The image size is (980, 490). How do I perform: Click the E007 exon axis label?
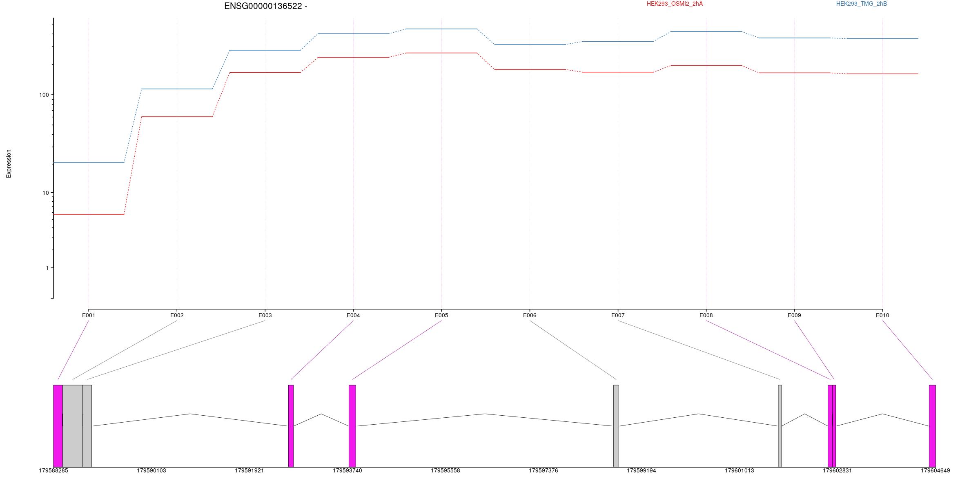[618, 315]
